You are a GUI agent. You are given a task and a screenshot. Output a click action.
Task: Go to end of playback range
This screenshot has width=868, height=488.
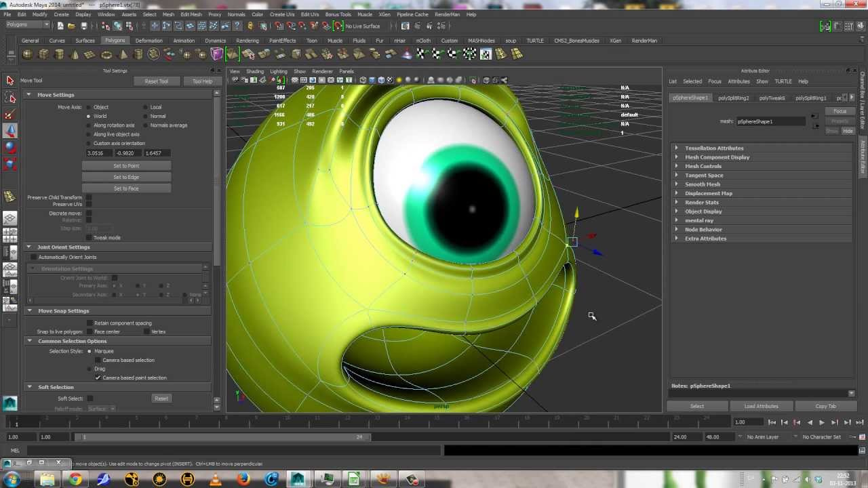860,422
